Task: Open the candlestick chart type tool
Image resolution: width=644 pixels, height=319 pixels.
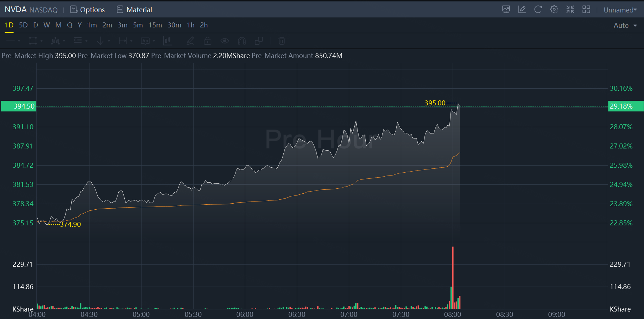Action: tap(167, 41)
